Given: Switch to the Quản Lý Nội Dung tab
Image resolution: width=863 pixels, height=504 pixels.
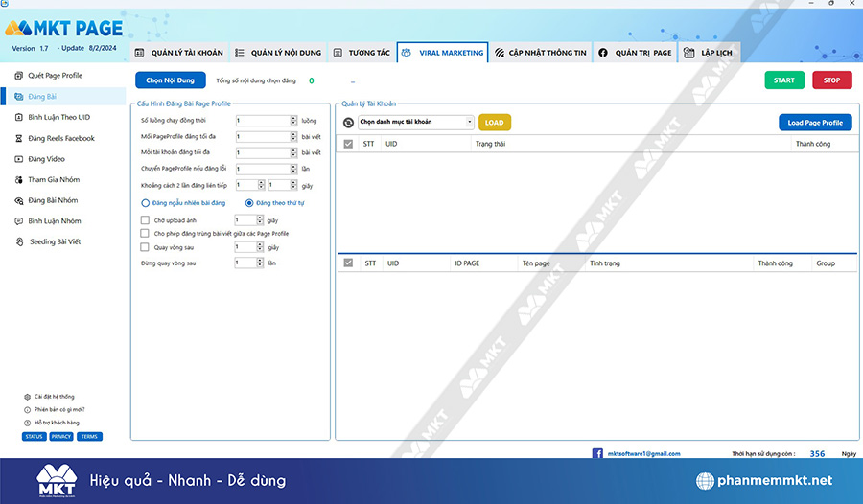Looking at the screenshot, I should (278, 53).
